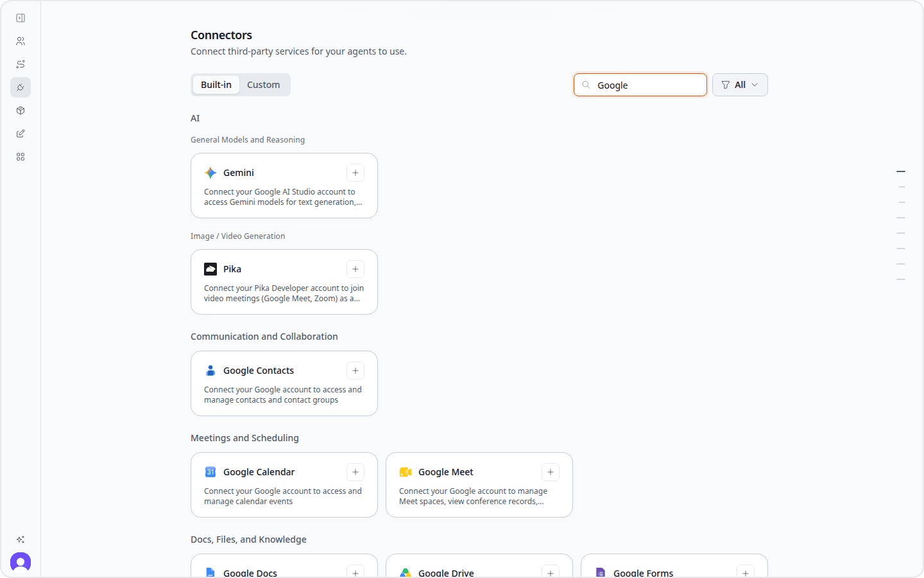This screenshot has width=924, height=578.
Task: Click the "Meetings and Scheduling" heading
Action: (244, 438)
